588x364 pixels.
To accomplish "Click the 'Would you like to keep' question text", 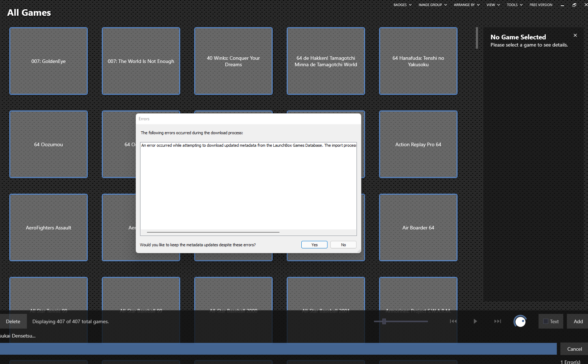I will point(198,245).
